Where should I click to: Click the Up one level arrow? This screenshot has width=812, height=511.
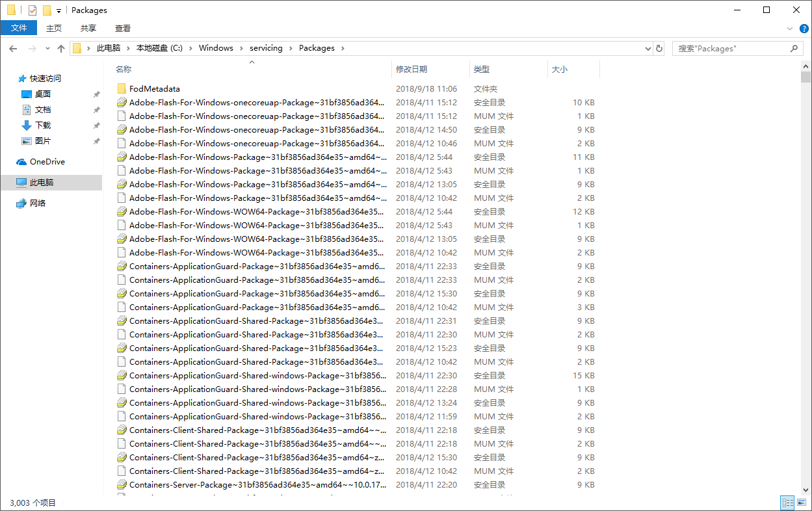(61, 49)
